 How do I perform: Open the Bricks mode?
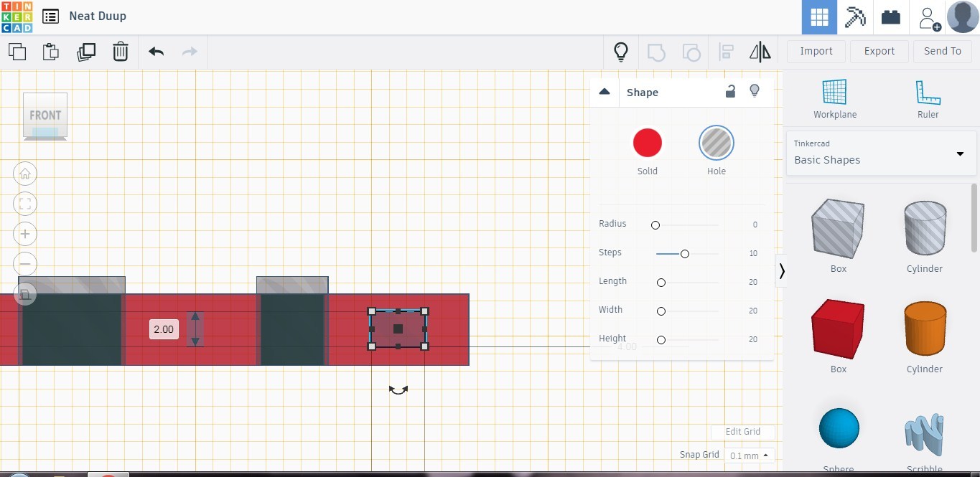coord(891,17)
